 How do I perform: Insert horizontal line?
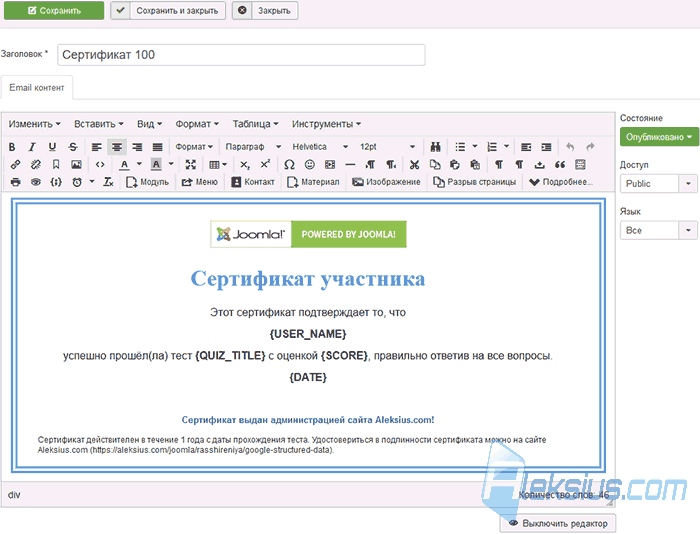[x=350, y=165]
